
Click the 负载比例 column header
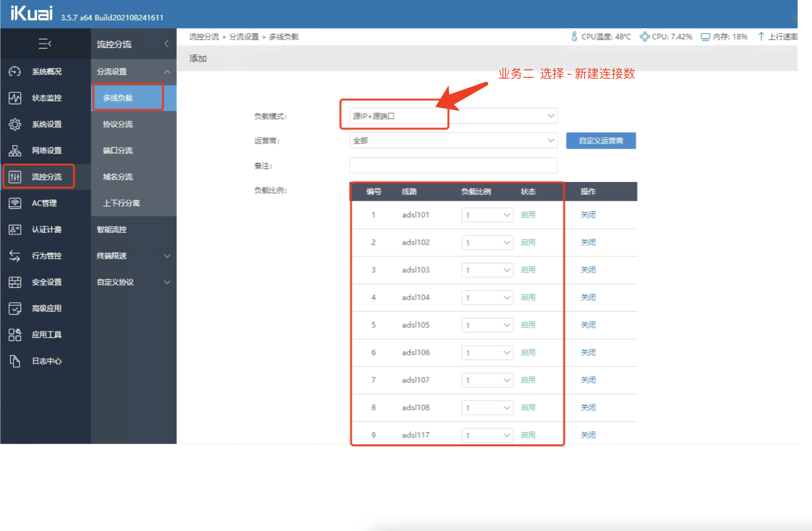click(476, 191)
